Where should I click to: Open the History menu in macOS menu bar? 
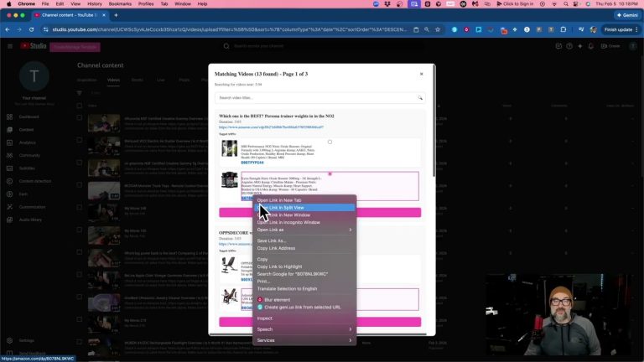pyautogui.click(x=95, y=3)
